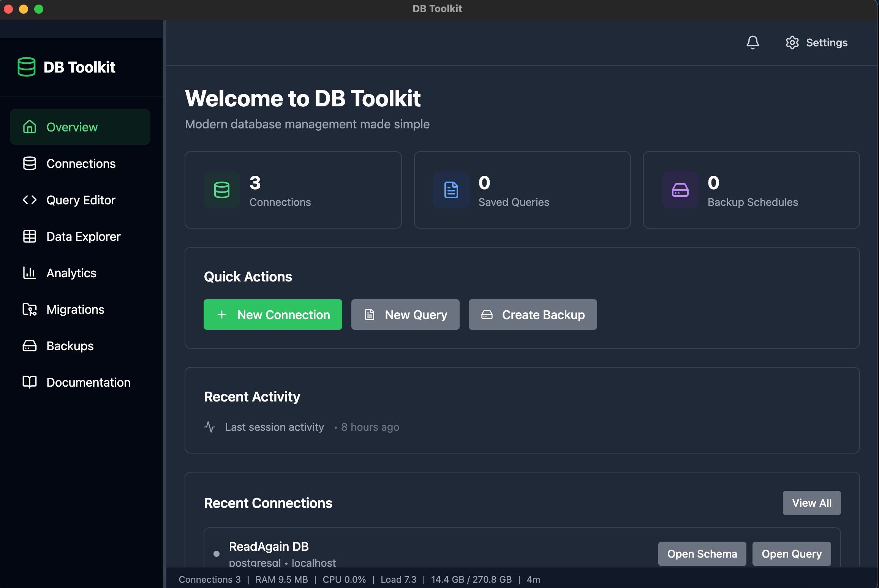Viewport: 879px width, 588px height.
Task: Click the Migrations icon in the sidebar
Action: coord(29,310)
